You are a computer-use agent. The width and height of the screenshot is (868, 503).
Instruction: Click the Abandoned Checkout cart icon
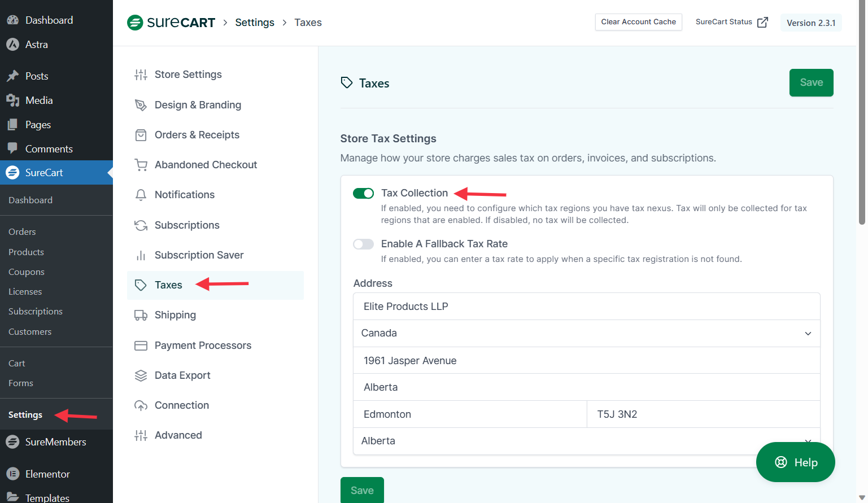click(x=141, y=165)
